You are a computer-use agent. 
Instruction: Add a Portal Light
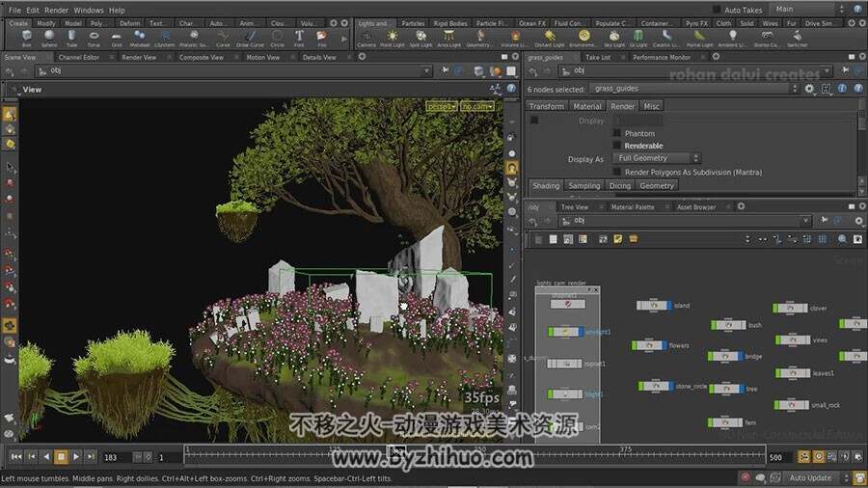[700, 39]
